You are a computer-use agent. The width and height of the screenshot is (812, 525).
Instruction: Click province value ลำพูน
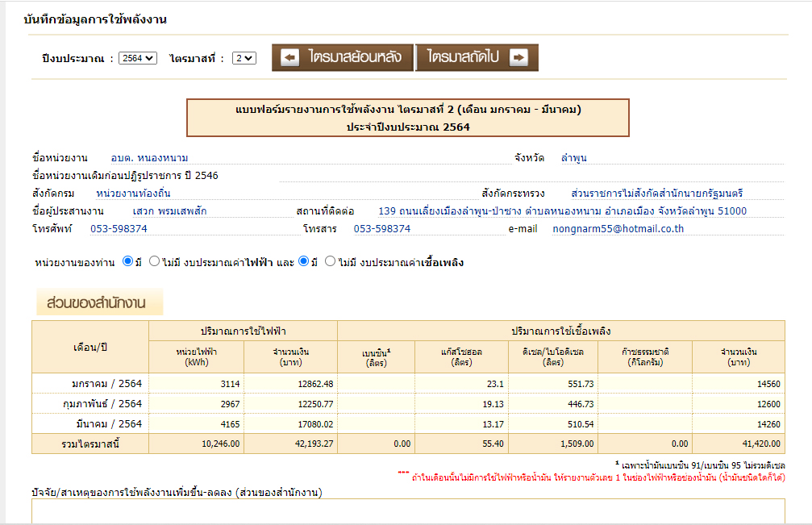[574, 158]
